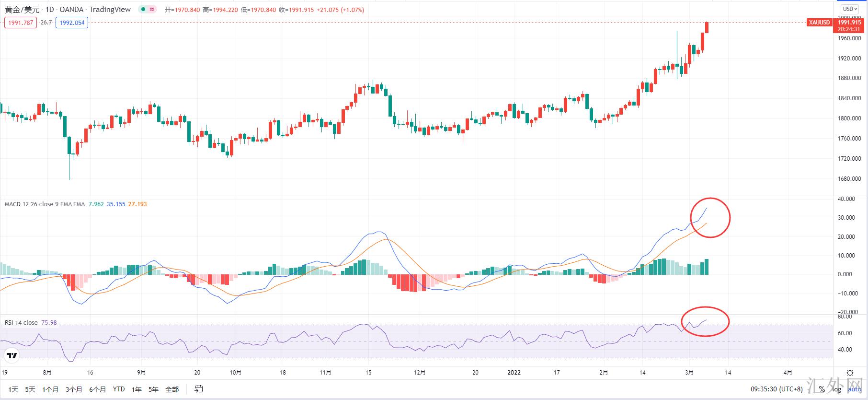The width and height of the screenshot is (868, 400).
Task: Click the 黄金/美元 symbol title
Action: click(x=22, y=10)
